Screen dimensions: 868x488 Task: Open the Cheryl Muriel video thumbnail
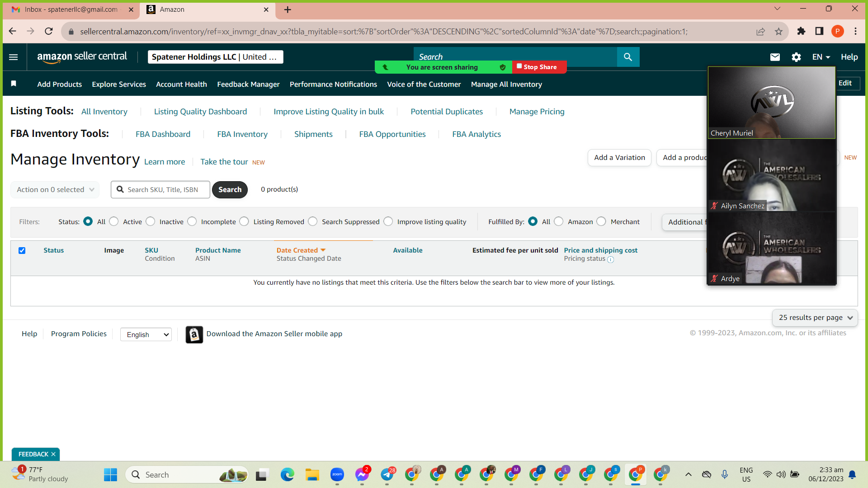[772, 103]
